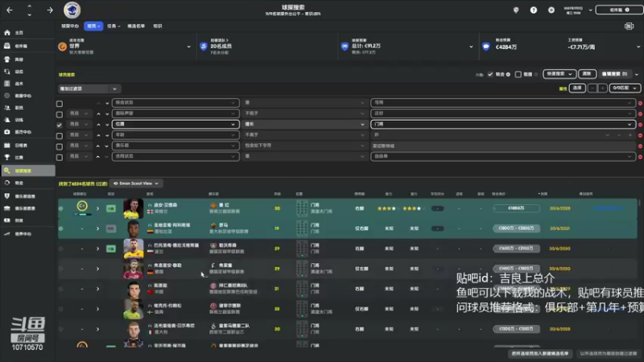Open the transfers icon in sidebar

pyautogui.click(x=7, y=183)
